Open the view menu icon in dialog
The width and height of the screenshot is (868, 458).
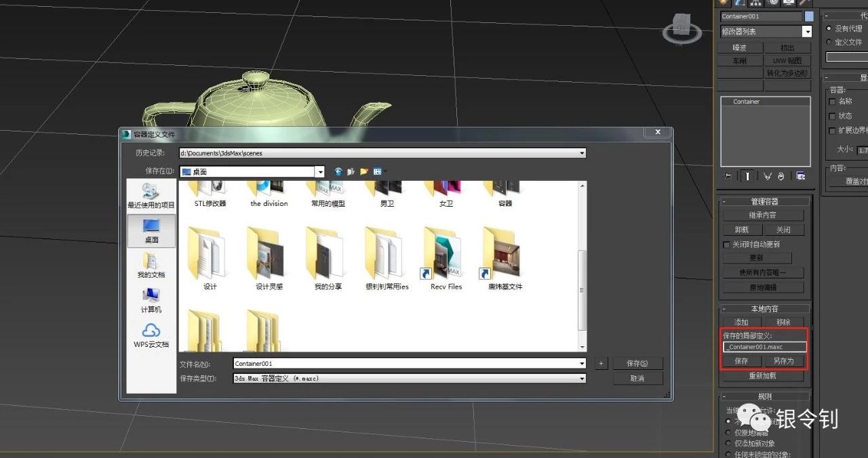[379, 172]
